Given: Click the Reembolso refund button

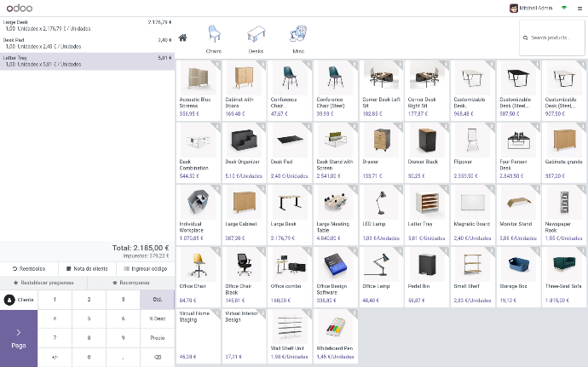Looking at the screenshot, I should point(29,269).
